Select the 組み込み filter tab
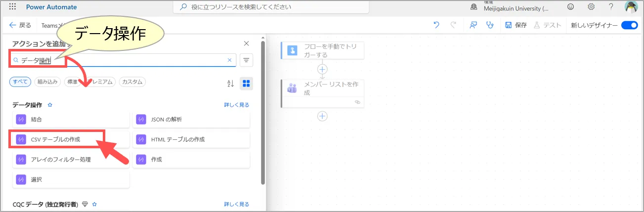The height and width of the screenshot is (212, 644). pyautogui.click(x=47, y=82)
